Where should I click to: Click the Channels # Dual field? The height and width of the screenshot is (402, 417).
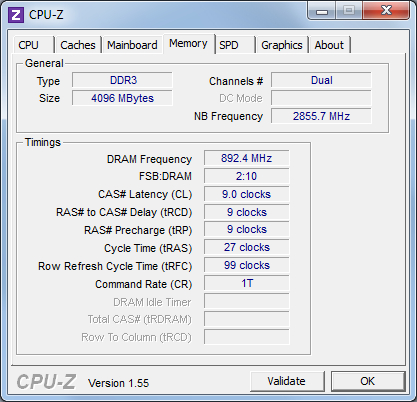pyautogui.click(x=321, y=80)
